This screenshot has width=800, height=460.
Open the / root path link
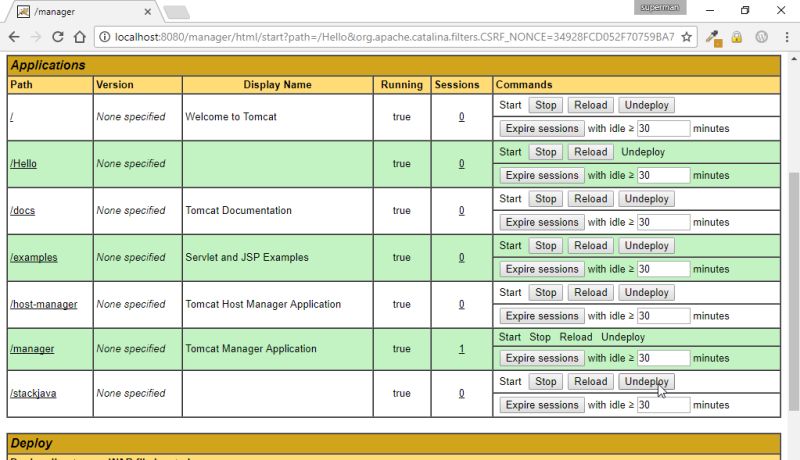[x=12, y=117]
